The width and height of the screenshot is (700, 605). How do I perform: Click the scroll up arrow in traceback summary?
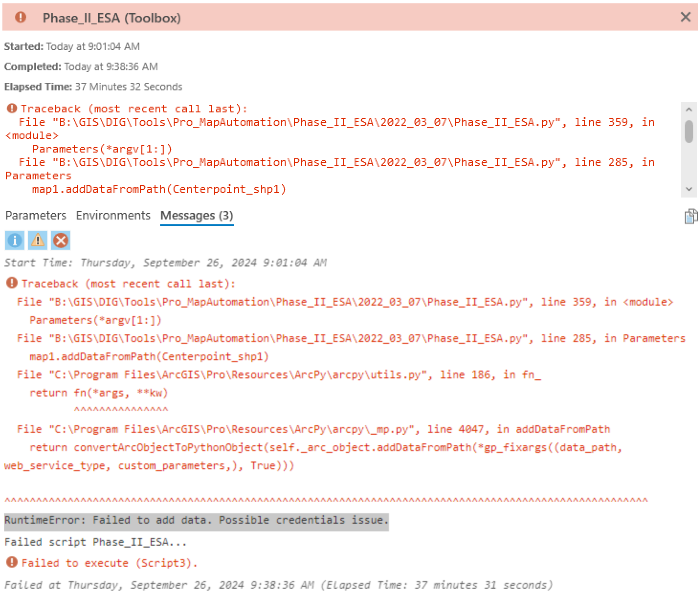coord(689,110)
